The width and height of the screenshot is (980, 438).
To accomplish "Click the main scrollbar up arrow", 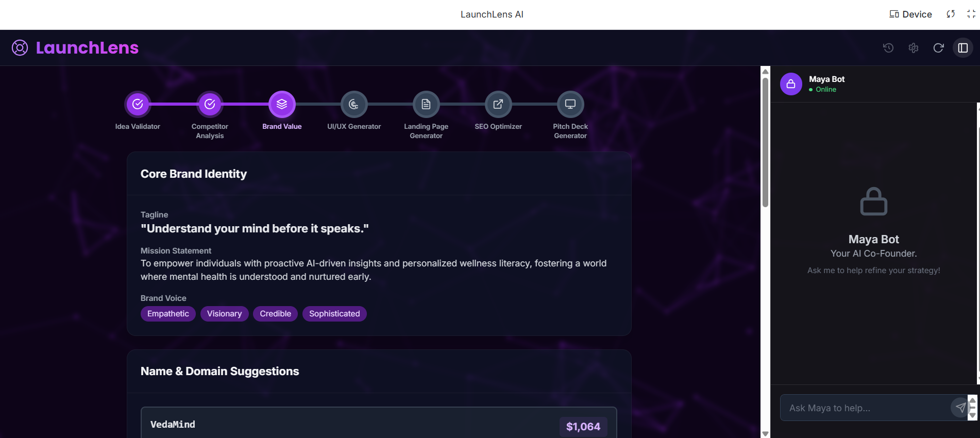I will pyautogui.click(x=766, y=71).
